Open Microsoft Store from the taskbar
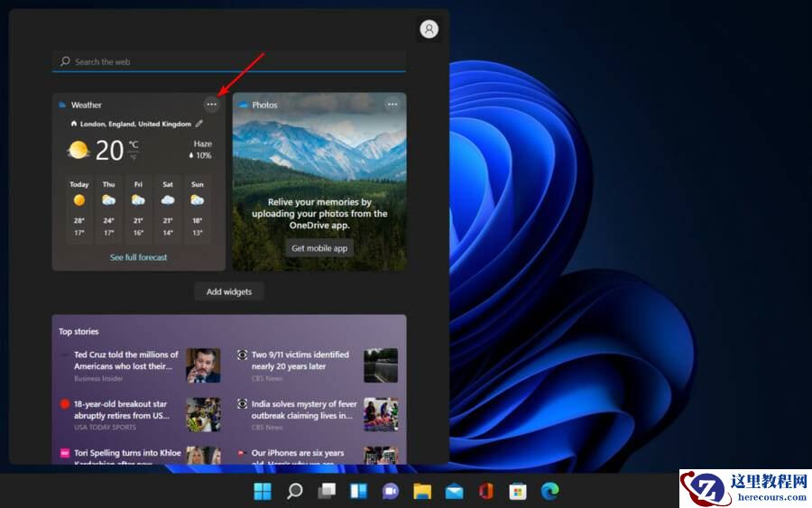 (x=518, y=490)
